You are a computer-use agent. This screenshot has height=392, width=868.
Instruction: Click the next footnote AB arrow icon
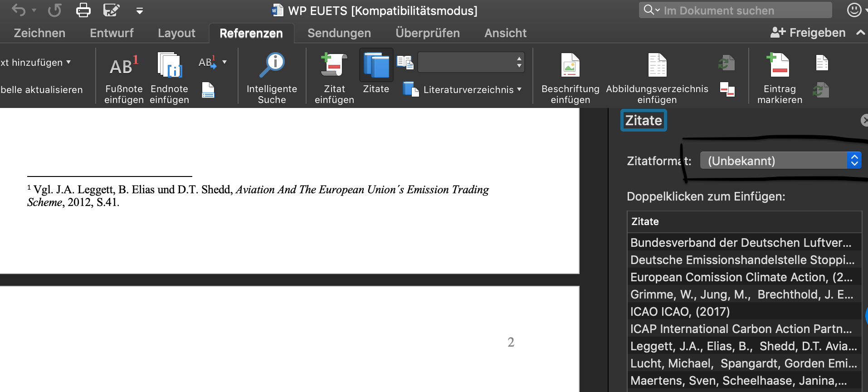click(x=207, y=62)
